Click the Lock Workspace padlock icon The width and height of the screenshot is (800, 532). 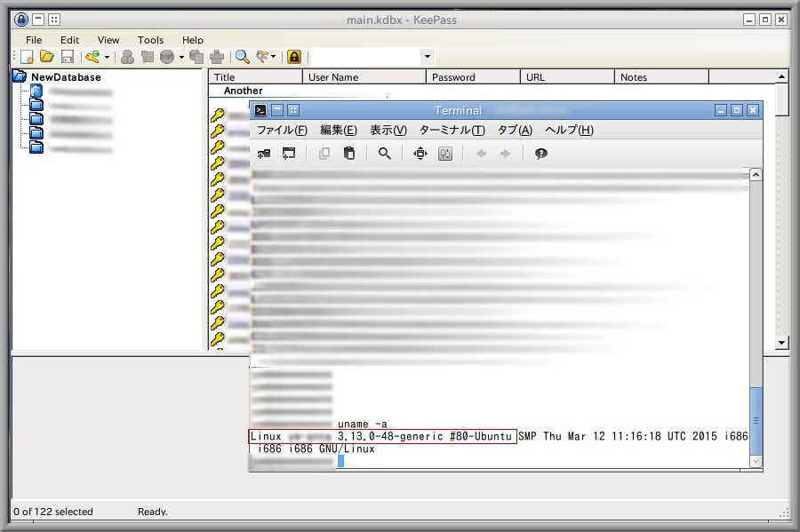[x=294, y=57]
